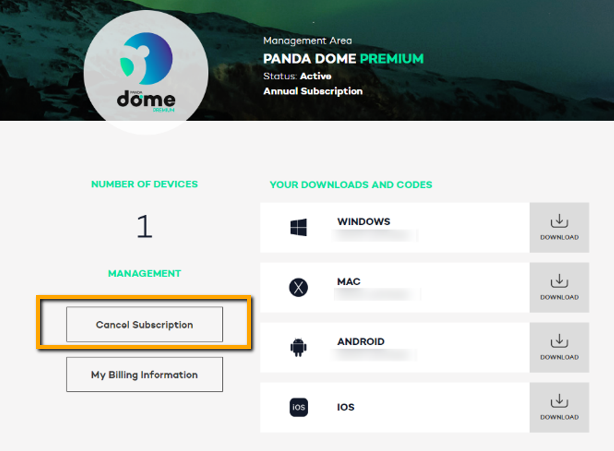Click the Your Downloads and Codes heading
Screen dimensions: 614x451
[351, 185]
